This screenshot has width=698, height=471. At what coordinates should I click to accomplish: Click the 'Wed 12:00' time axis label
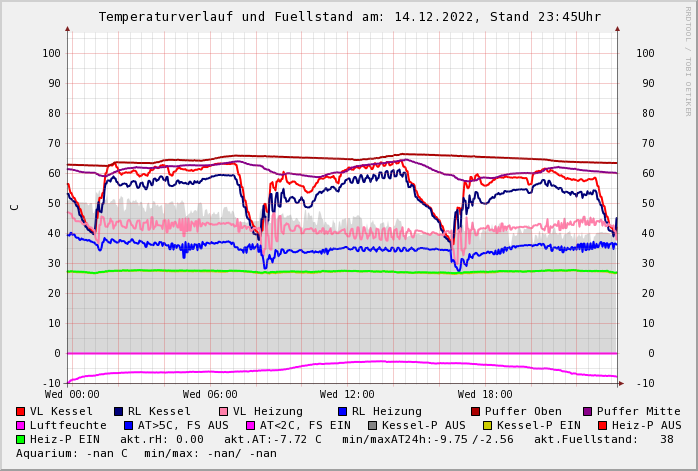click(x=347, y=395)
